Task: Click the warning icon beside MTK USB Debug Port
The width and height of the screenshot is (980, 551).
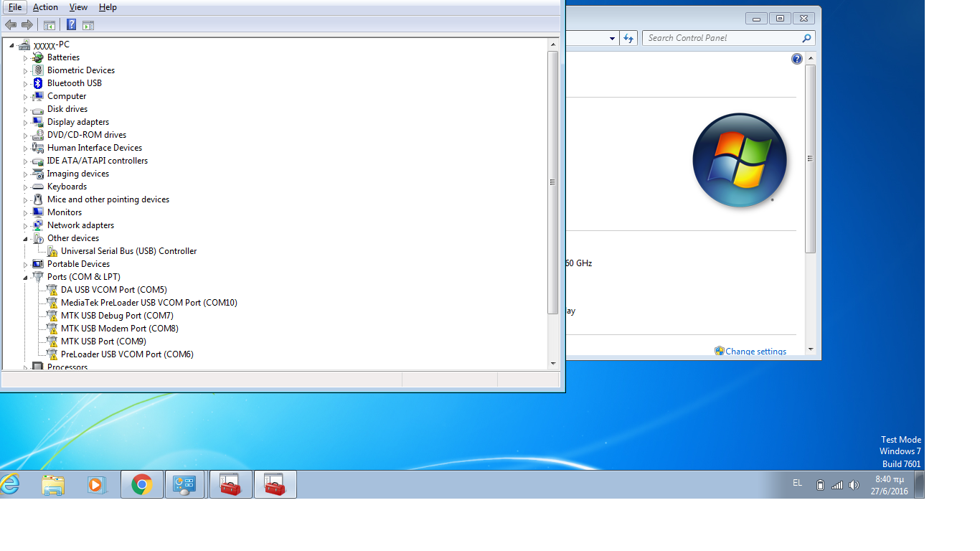Action: click(x=52, y=316)
